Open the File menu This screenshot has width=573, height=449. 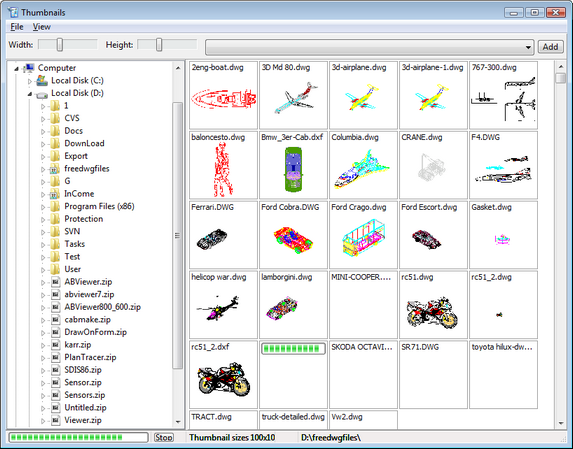coord(17,27)
